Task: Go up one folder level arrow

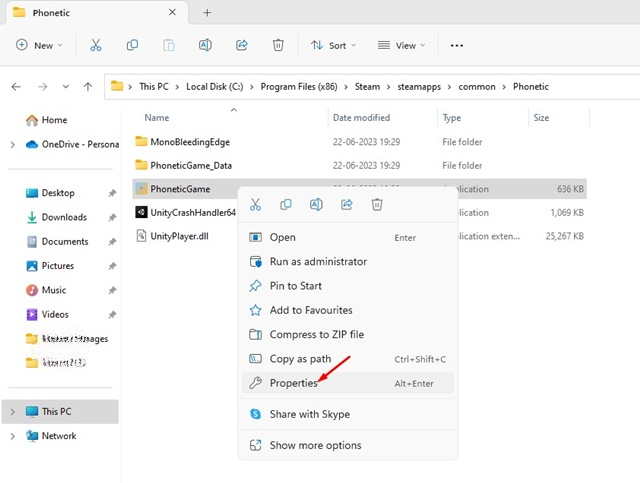Action: pos(88,87)
